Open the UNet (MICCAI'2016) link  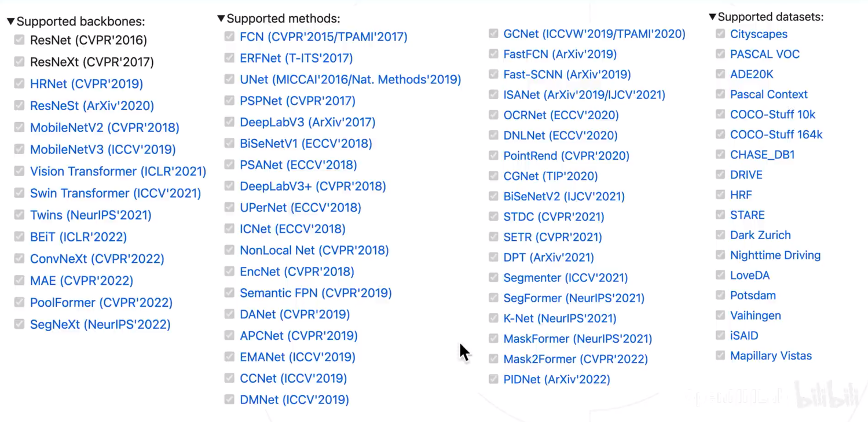pos(350,79)
